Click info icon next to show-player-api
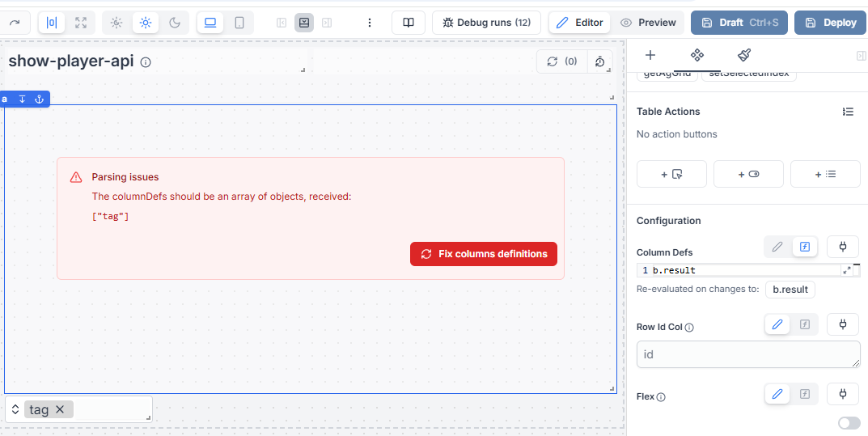Screen dimensions: 868x436 point(146,62)
